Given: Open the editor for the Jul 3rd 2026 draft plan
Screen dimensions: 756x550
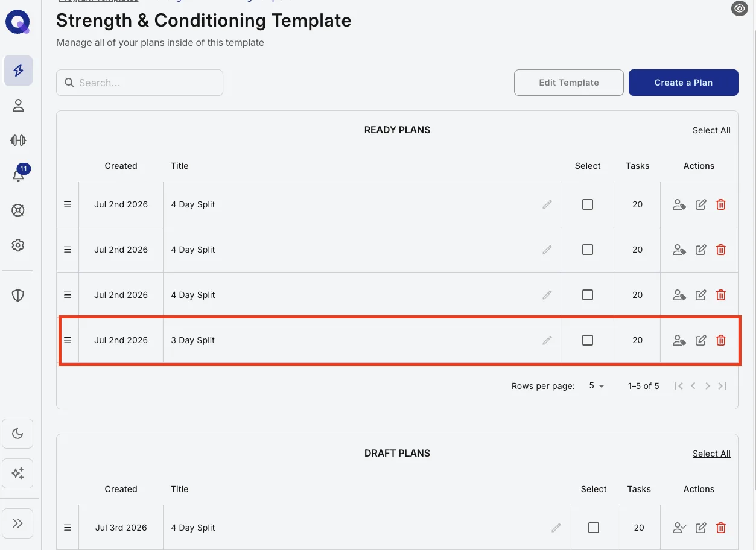Looking at the screenshot, I should (x=700, y=528).
